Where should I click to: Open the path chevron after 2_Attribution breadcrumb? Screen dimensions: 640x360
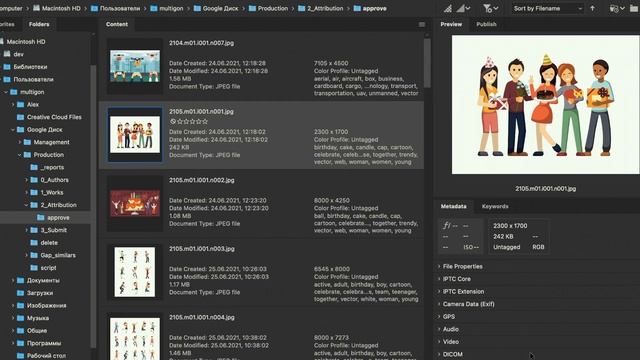tap(348, 8)
